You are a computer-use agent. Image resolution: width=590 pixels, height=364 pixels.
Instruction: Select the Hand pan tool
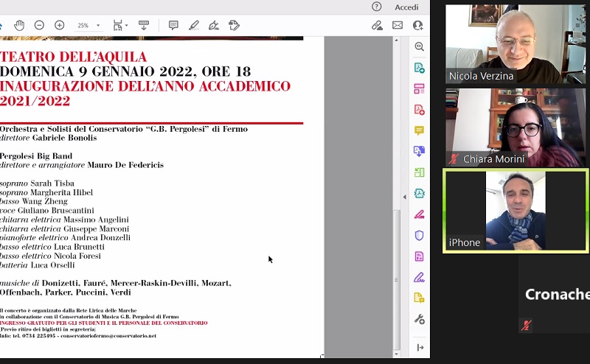(19, 26)
